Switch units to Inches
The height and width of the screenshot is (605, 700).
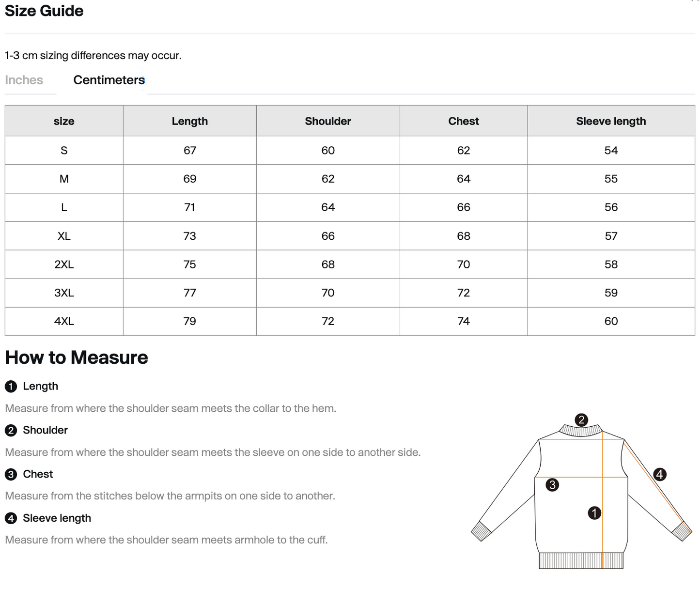pos(24,80)
